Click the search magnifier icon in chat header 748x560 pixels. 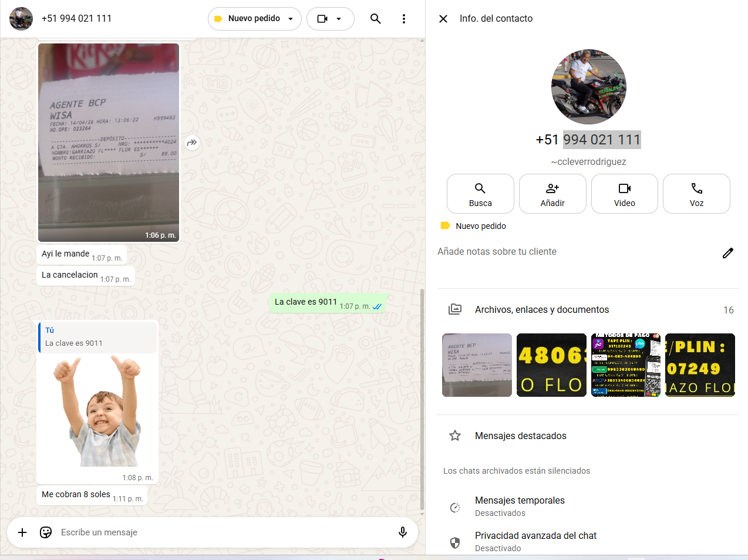coord(376,19)
